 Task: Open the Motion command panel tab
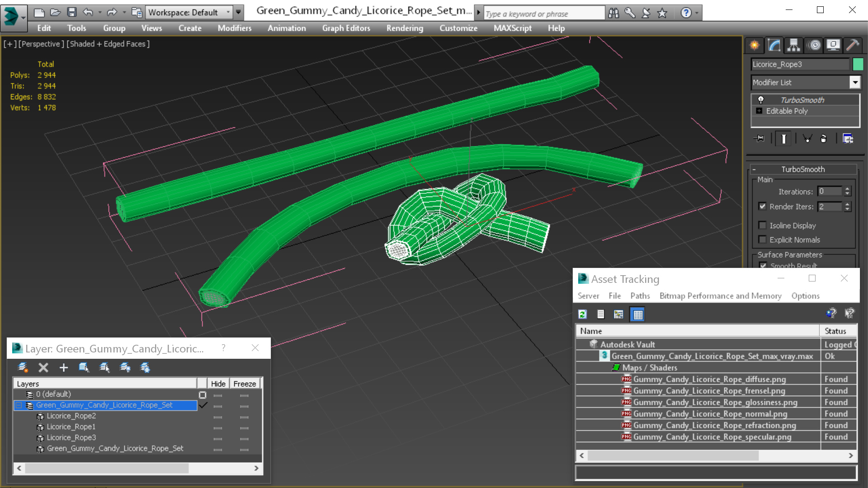pyautogui.click(x=814, y=45)
